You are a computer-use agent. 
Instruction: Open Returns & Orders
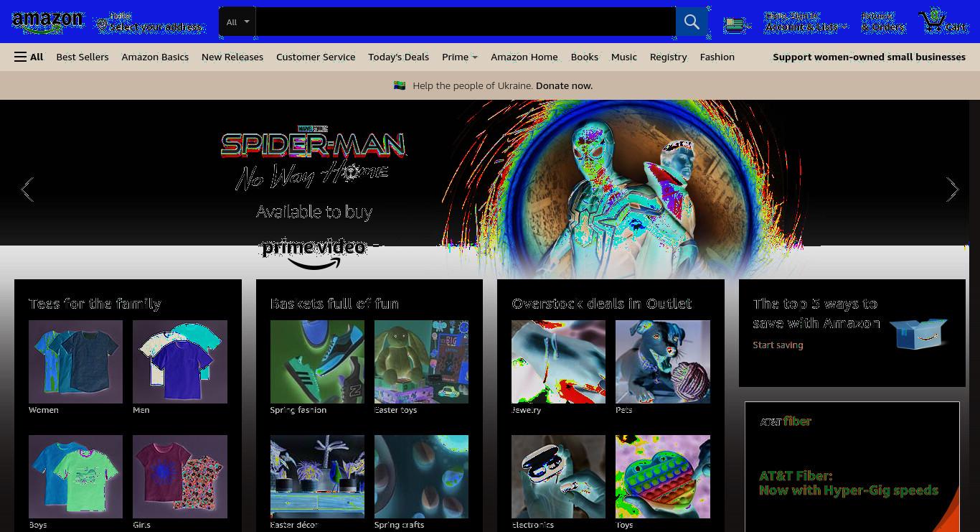tap(883, 22)
